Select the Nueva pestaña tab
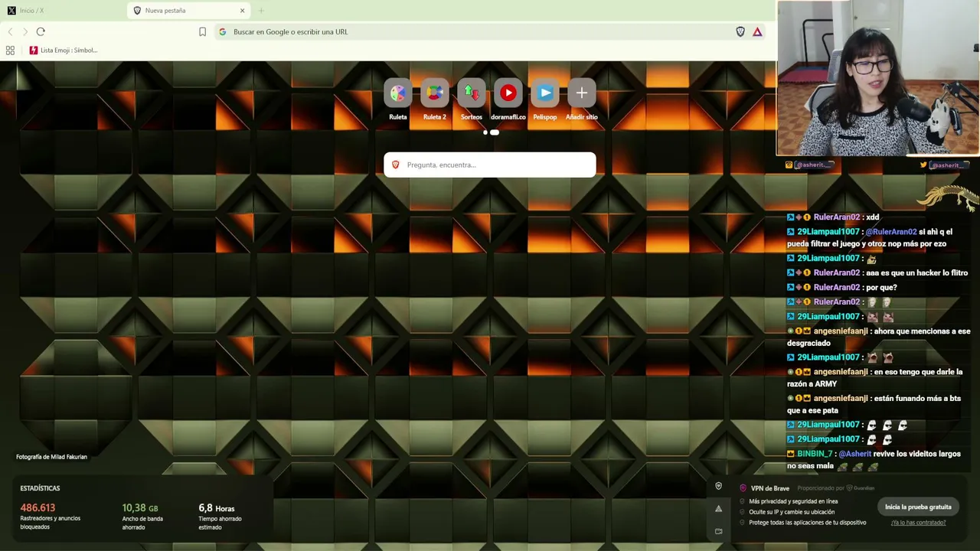This screenshot has width=980, height=551. [189, 11]
